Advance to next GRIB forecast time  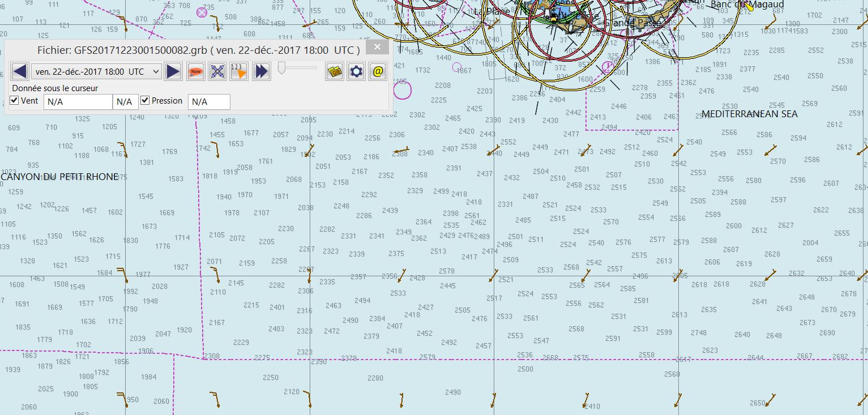pyautogui.click(x=173, y=71)
